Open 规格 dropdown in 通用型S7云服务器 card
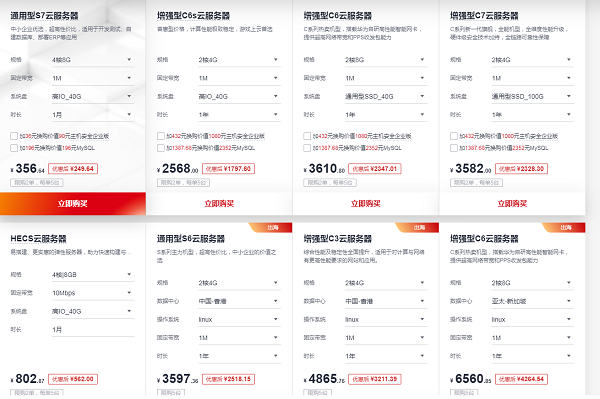Screen dimensions: 600x399 pos(93,60)
